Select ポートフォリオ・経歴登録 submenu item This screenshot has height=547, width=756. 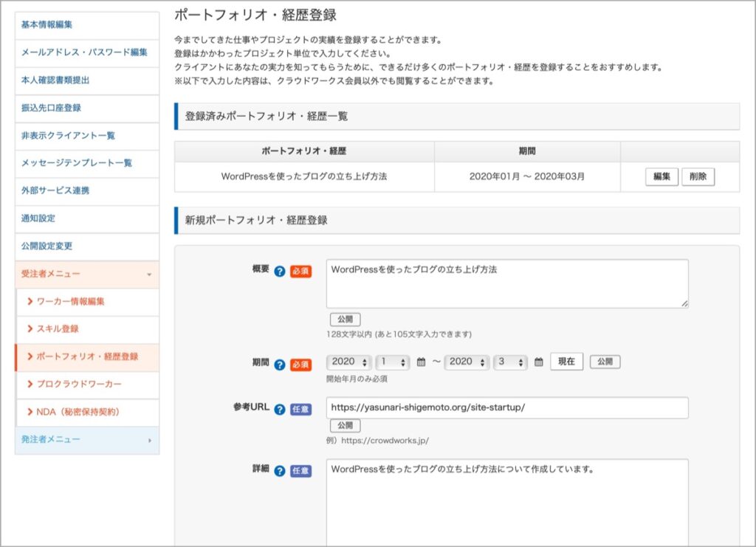pos(88,357)
